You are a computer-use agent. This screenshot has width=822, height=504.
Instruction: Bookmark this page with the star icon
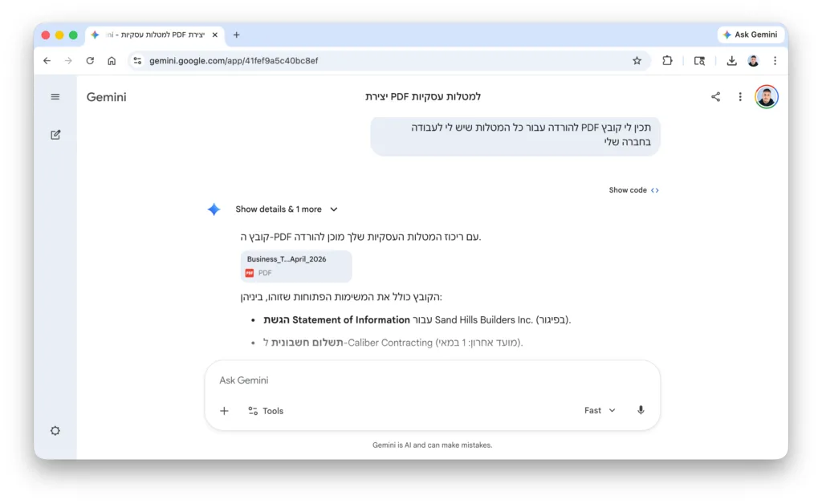click(x=637, y=61)
